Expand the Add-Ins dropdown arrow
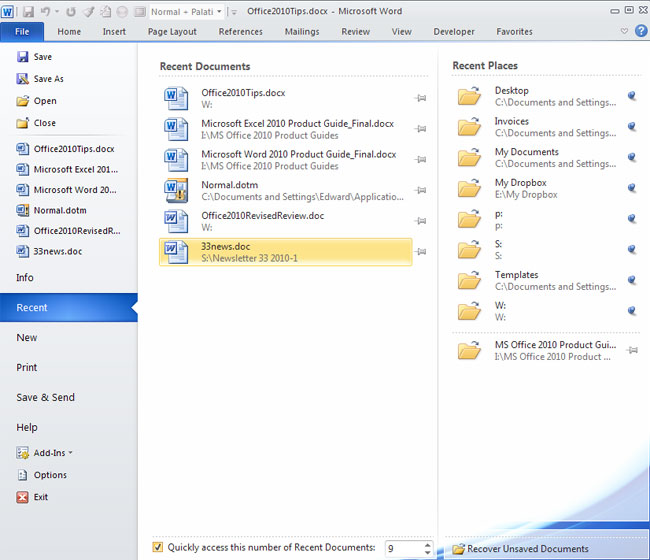Image resolution: width=650 pixels, height=560 pixels. coord(71,453)
